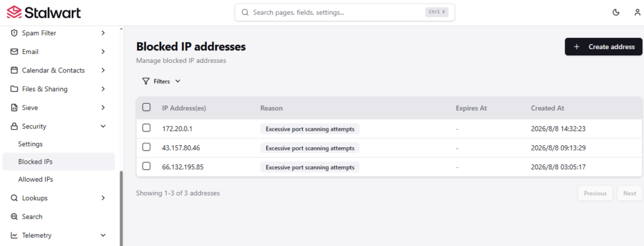Expand Files & Sharing chevron
Viewport: 644px width, 246px height.
click(x=103, y=89)
